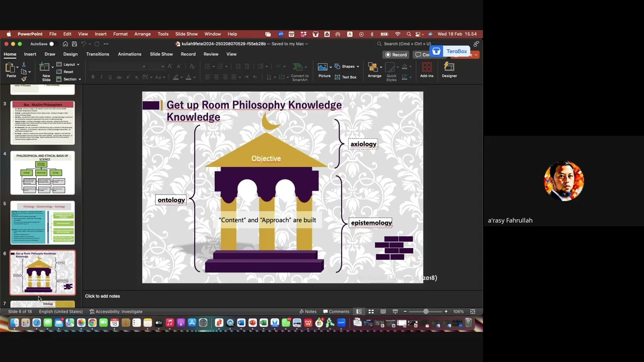Screen dimensions: 644x362
Task: Fit slide to current window icon
Action: click(x=472, y=312)
